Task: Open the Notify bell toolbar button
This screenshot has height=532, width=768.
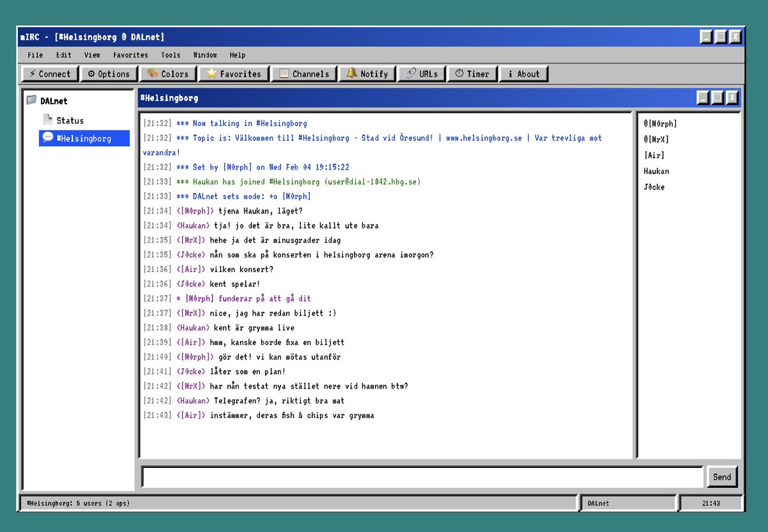Action: [367, 74]
